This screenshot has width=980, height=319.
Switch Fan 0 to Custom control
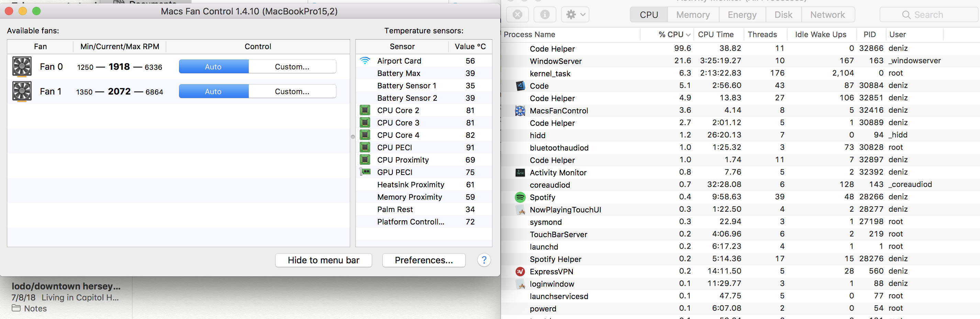click(292, 67)
